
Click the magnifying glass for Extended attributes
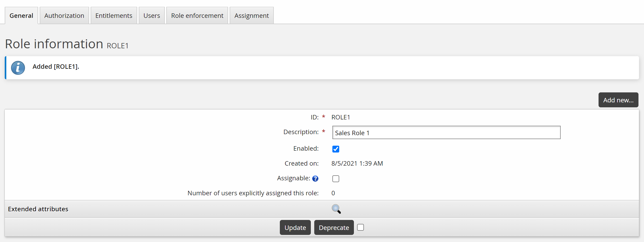coord(336,209)
